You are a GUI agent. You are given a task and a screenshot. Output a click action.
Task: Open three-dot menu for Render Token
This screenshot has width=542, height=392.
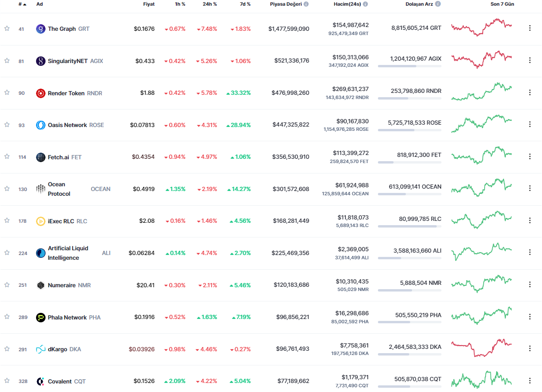point(530,93)
